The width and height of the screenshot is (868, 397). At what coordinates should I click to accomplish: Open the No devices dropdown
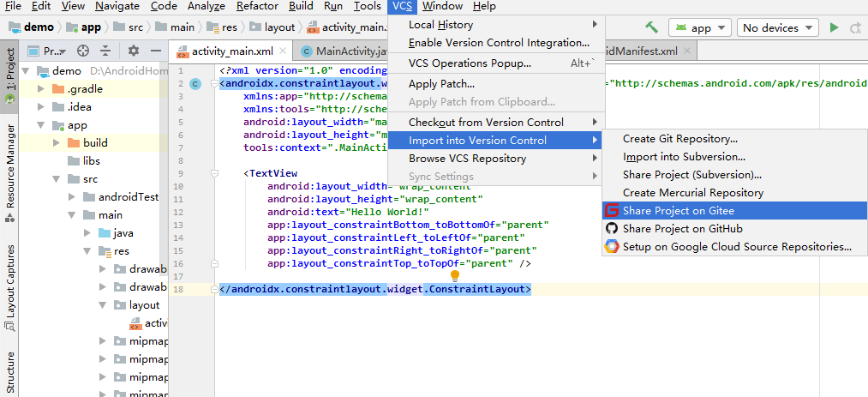pos(778,27)
